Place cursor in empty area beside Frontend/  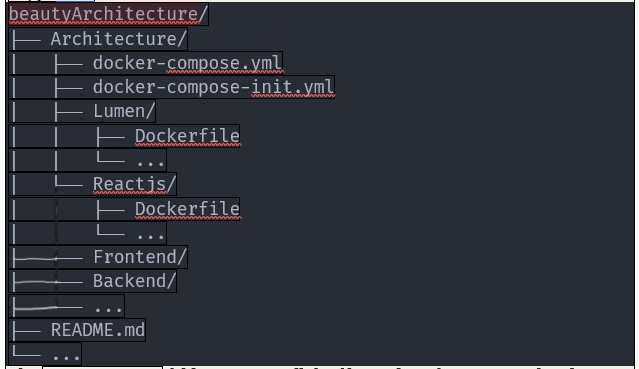[x=408, y=257]
